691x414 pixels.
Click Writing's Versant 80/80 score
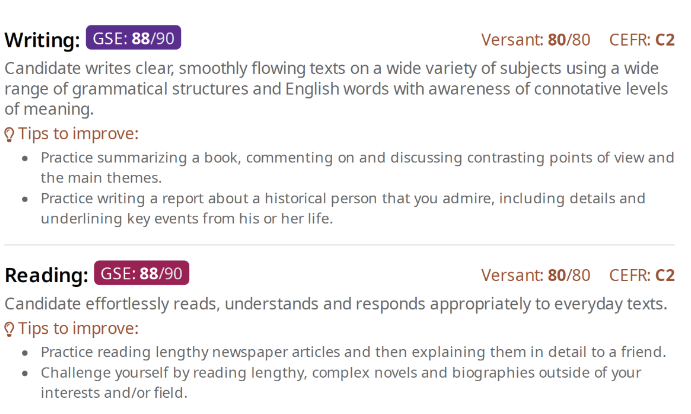[535, 40]
